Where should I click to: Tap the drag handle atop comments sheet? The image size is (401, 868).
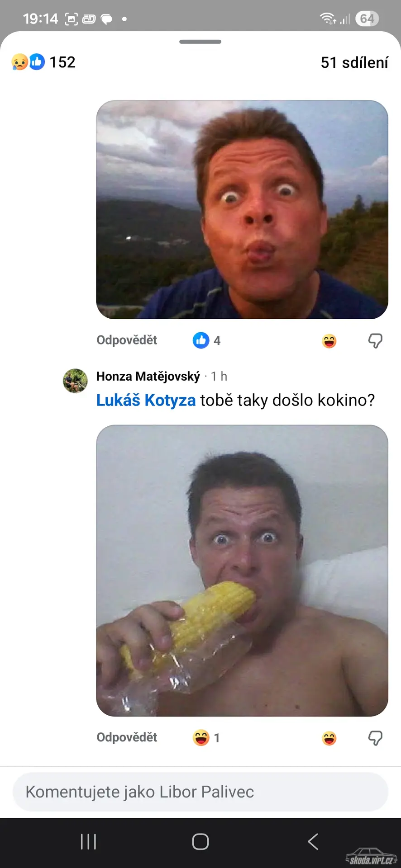200,42
